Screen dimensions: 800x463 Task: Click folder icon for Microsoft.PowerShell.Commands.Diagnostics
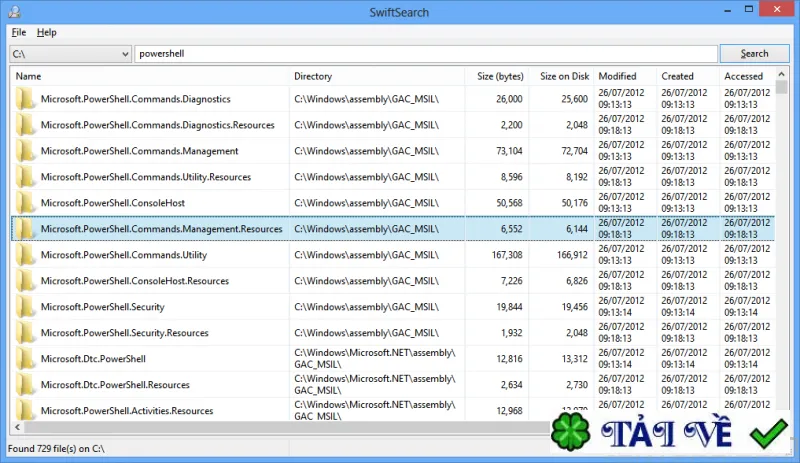pyautogui.click(x=24, y=99)
